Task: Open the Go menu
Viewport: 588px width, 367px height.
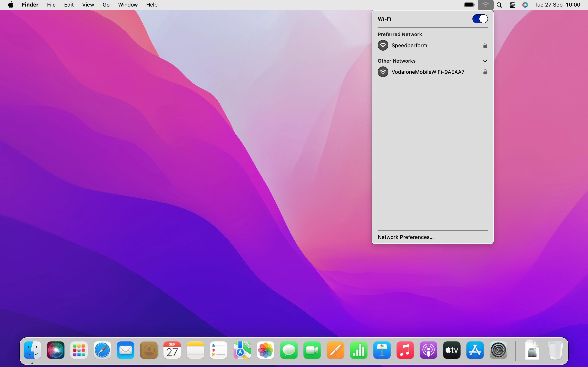Action: [106, 5]
